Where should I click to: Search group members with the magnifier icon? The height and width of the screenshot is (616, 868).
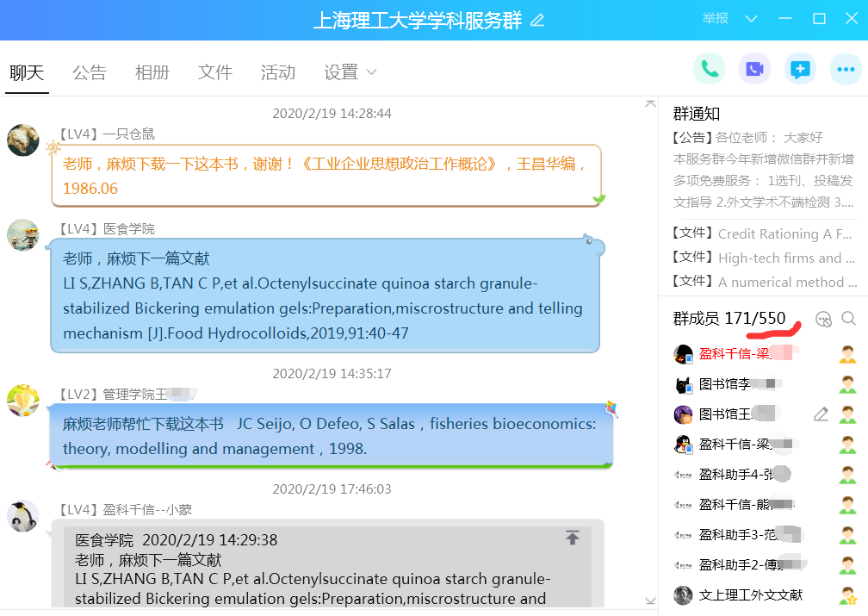[x=848, y=319]
